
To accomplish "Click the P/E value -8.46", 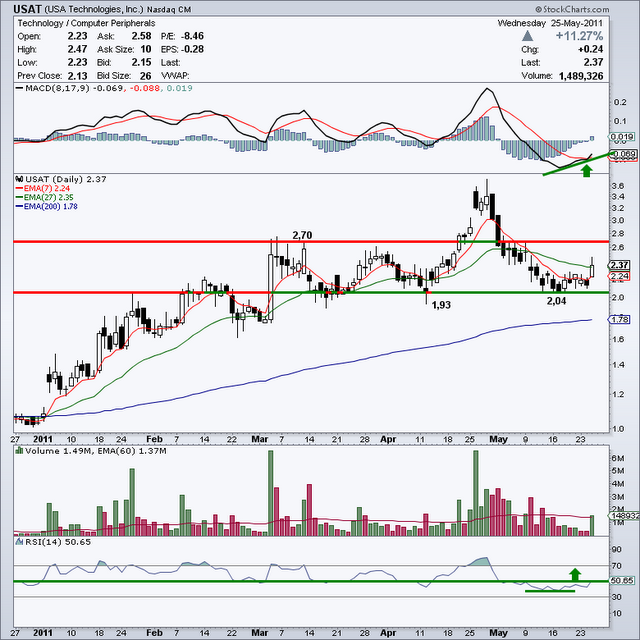I will click(x=192, y=36).
